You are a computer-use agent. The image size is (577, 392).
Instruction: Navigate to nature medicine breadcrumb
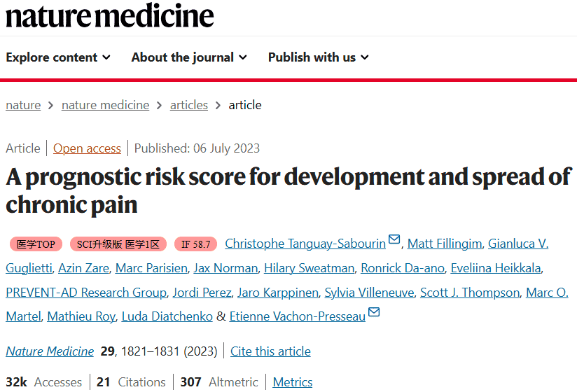point(105,105)
